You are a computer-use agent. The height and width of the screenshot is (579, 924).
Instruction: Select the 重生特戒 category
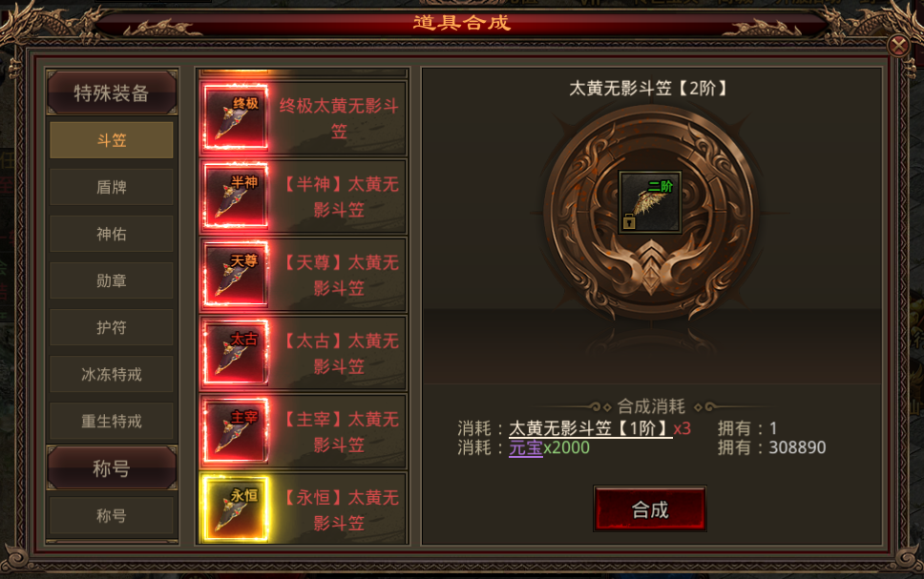pyautogui.click(x=112, y=422)
